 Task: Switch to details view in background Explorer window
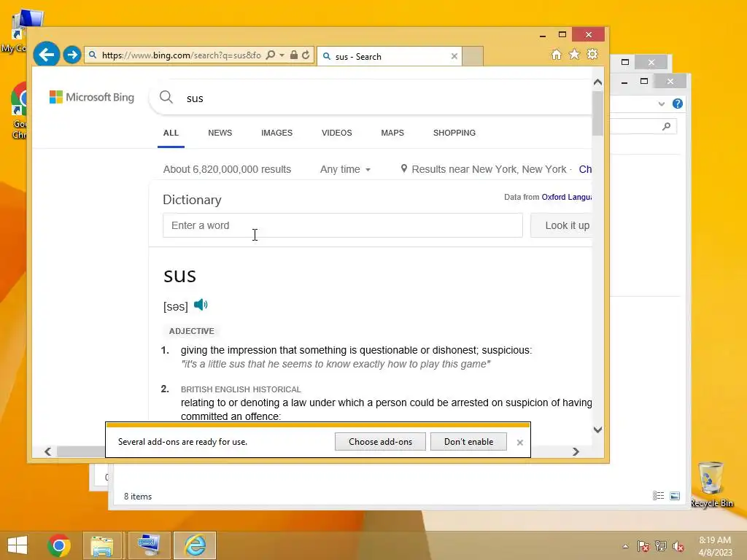[x=659, y=496]
